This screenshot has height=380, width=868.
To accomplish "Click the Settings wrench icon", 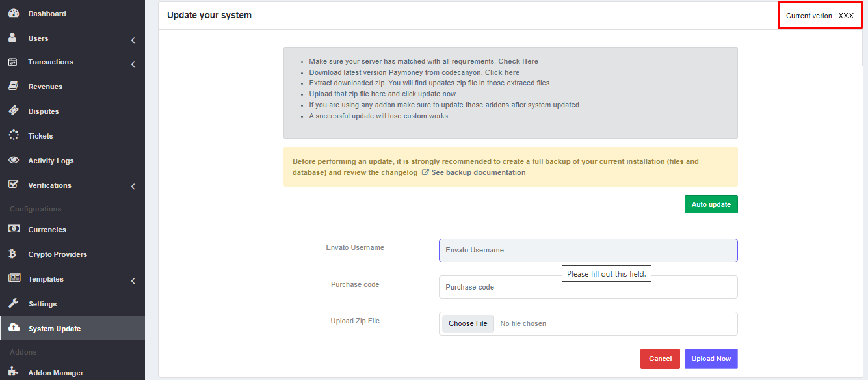I will point(13,304).
